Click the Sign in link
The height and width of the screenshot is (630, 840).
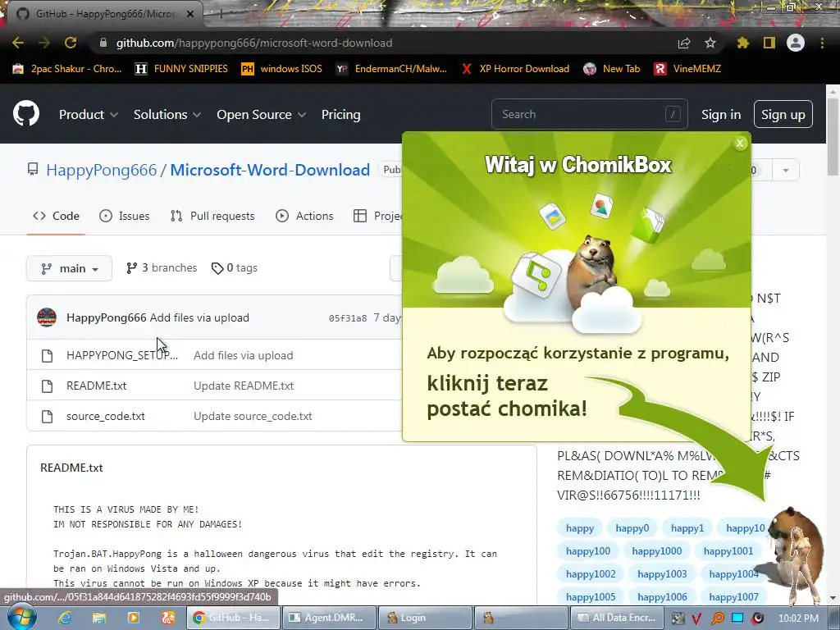[x=720, y=115]
